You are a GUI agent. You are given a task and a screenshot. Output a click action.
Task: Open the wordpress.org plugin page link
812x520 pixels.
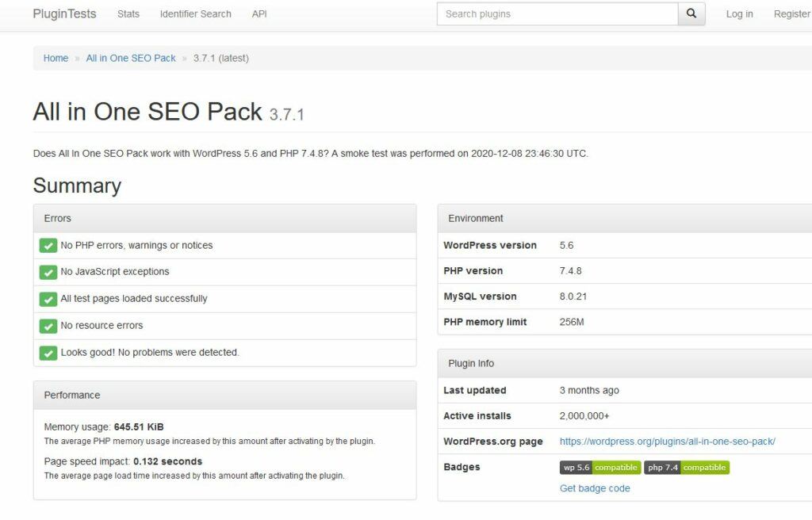pyautogui.click(x=667, y=442)
